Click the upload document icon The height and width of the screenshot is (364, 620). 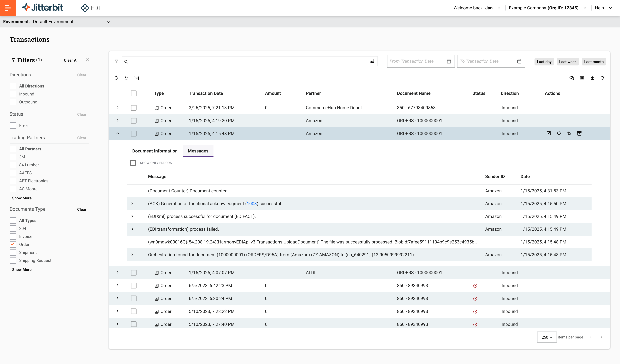tap(592, 78)
